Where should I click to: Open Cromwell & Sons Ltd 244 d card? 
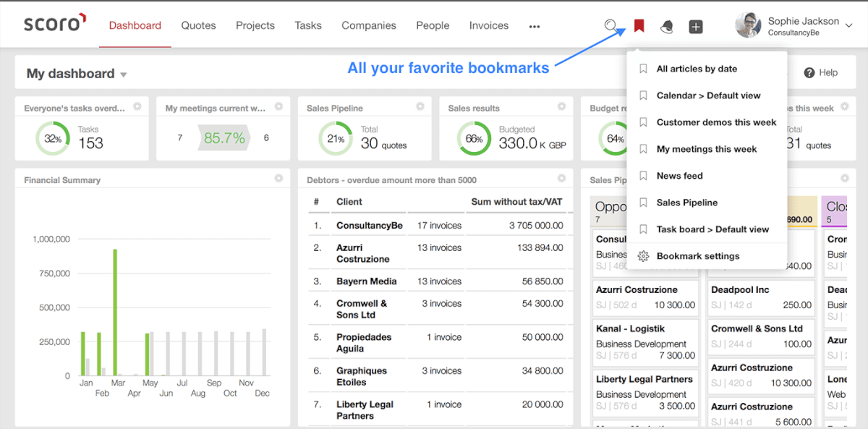coord(761,336)
